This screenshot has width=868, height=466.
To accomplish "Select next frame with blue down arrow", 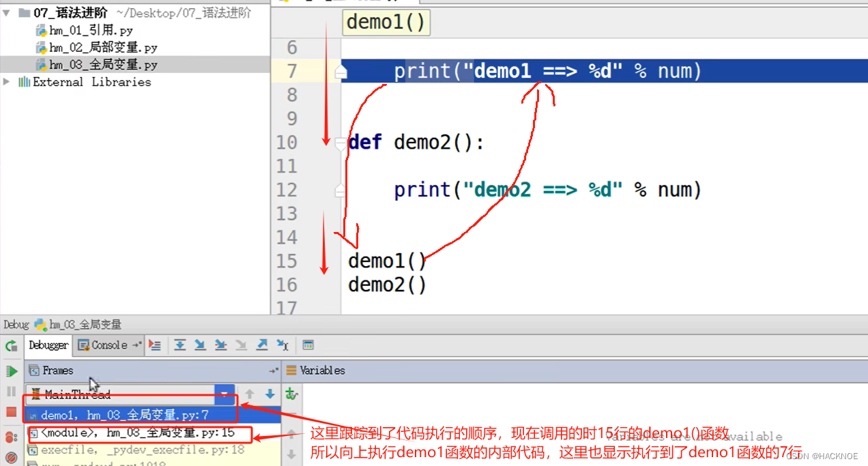I will point(270,394).
